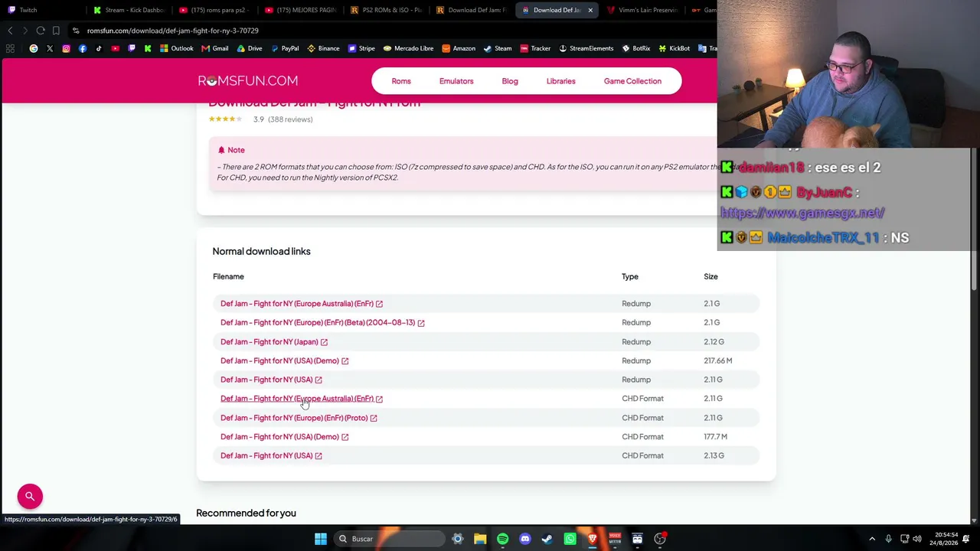The width and height of the screenshot is (980, 551).
Task: Open Settings from the taskbar gear icon
Action: [458, 539]
